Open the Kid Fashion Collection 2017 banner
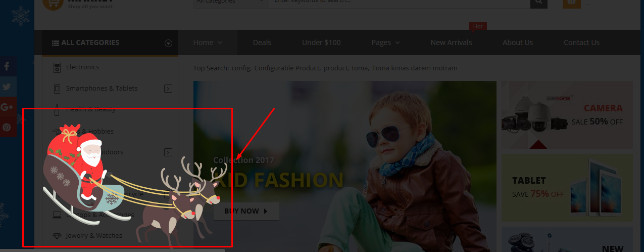Image resolution: width=644 pixels, height=252 pixels. tap(344, 166)
